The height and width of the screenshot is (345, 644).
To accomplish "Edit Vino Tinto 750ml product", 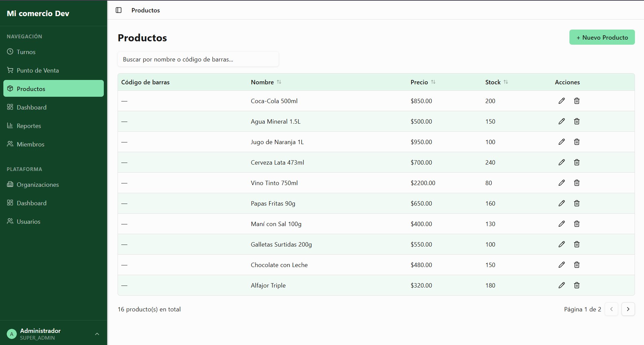I will tap(562, 183).
